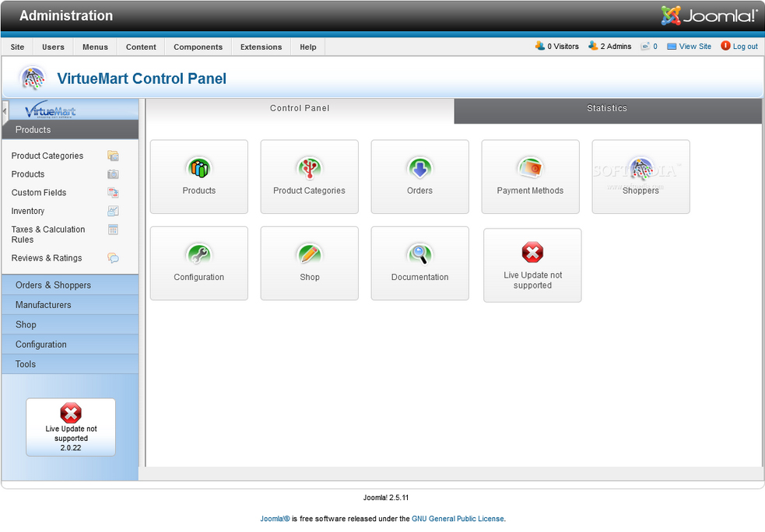Click the "Administration" header title
765x532 pixels.
(66, 16)
